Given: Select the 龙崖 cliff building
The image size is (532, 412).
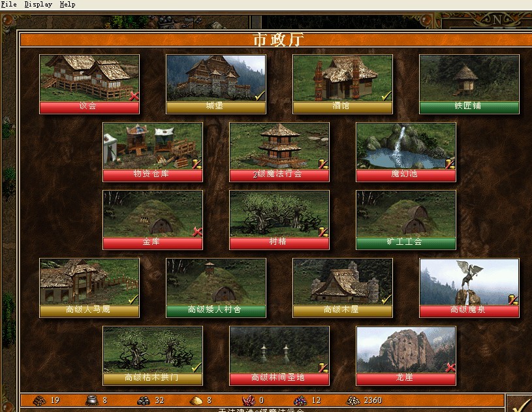Looking at the screenshot, I should (406, 350).
